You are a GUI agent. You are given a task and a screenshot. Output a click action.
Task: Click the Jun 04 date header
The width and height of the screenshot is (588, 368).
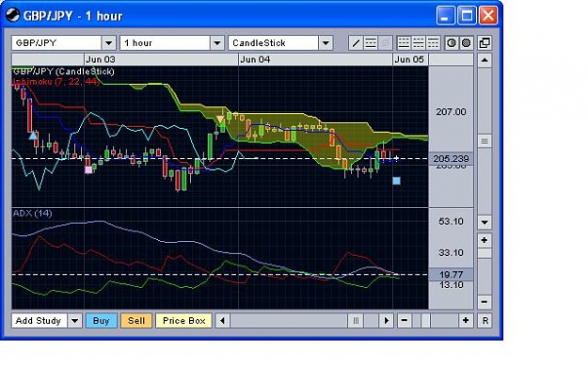pyautogui.click(x=255, y=59)
